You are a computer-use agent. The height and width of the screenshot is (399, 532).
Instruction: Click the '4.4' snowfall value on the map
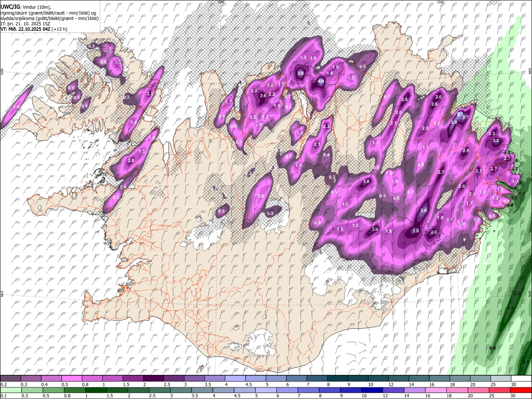(x=320, y=81)
